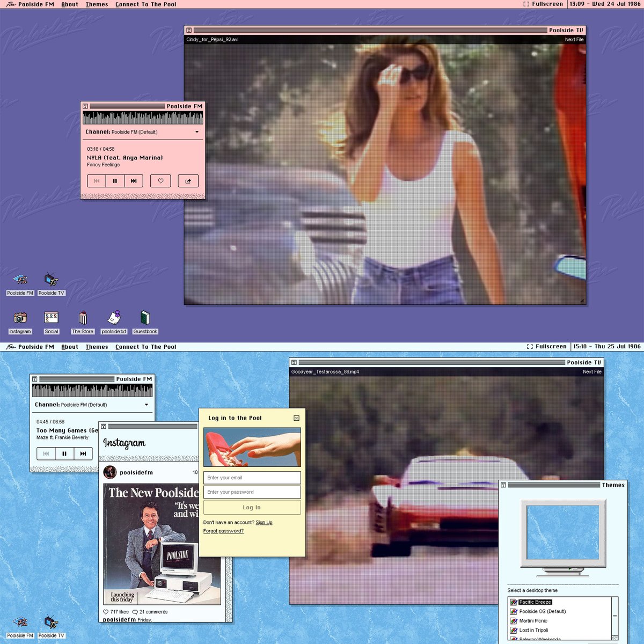The image size is (644, 644).
Task: Open the Social desktop icon
Action: (x=51, y=318)
